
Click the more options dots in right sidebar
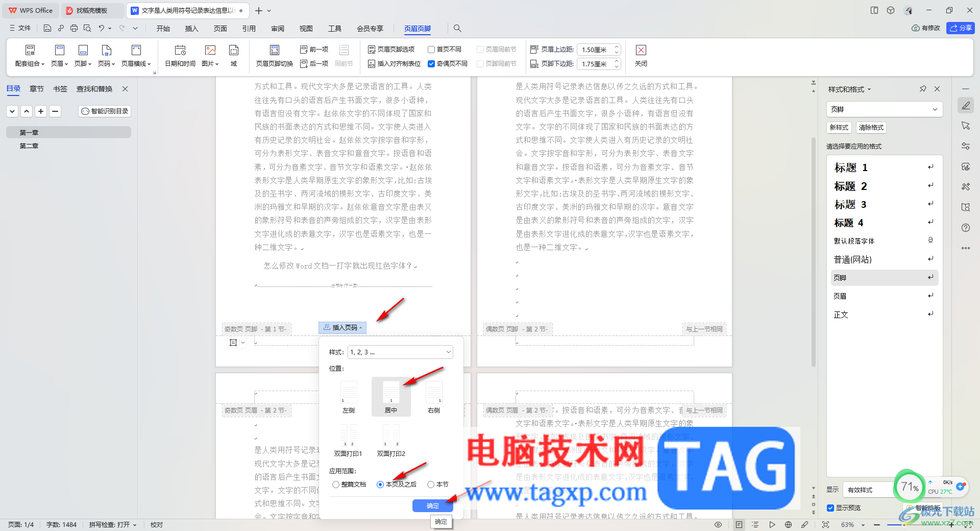click(x=966, y=248)
